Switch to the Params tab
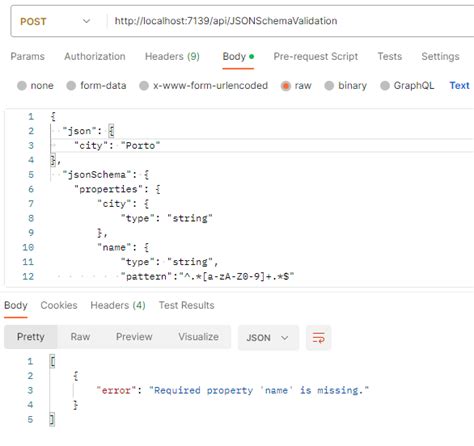The width and height of the screenshot is (474, 446). coord(27,56)
